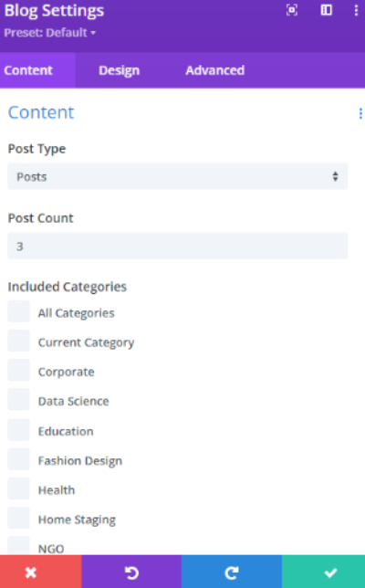
Task: Tick the Data Science checkbox
Action: click(19, 400)
